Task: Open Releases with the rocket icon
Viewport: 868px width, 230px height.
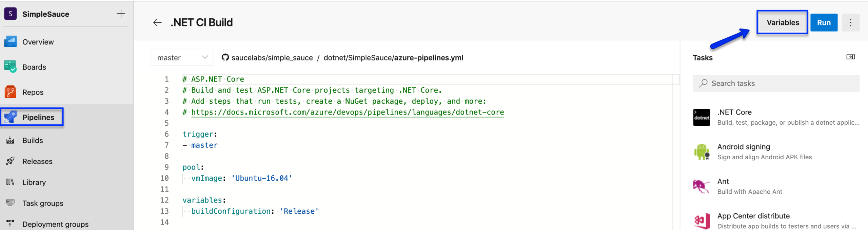Action: (37, 161)
